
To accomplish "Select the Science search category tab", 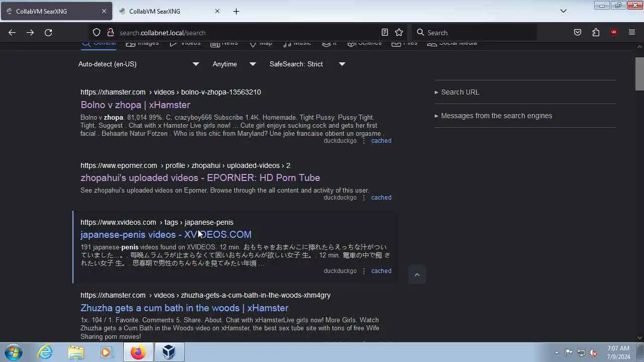I will [365, 44].
